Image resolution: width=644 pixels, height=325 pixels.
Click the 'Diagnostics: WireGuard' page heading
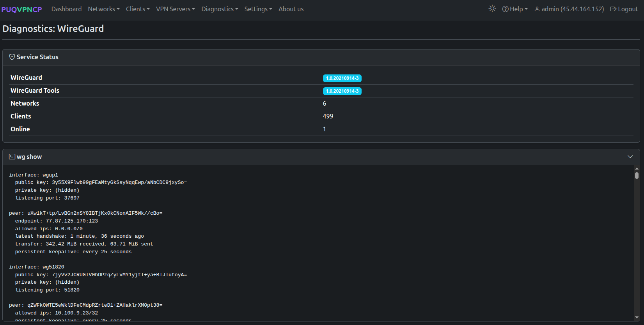click(53, 28)
